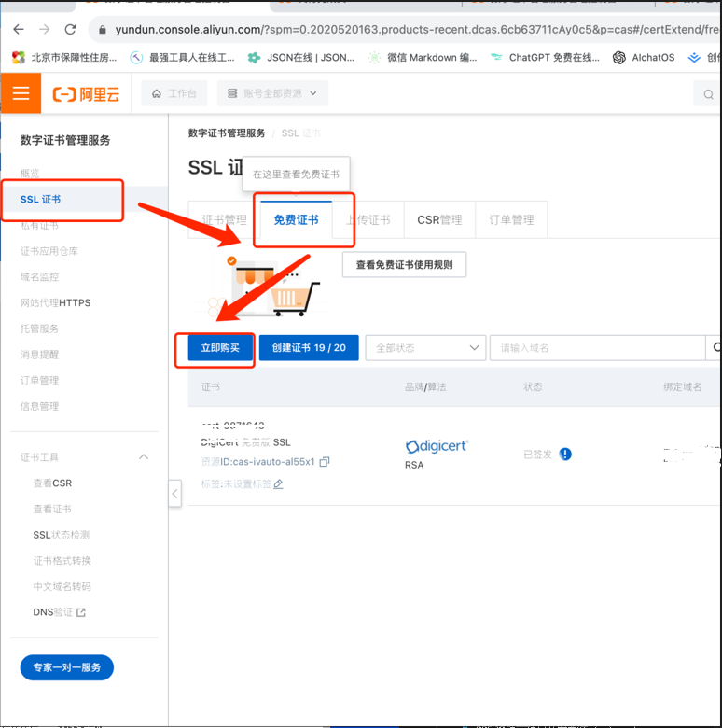The width and height of the screenshot is (722, 728).
Task: Open 证书应用仓库 in the sidebar
Action: point(49,251)
